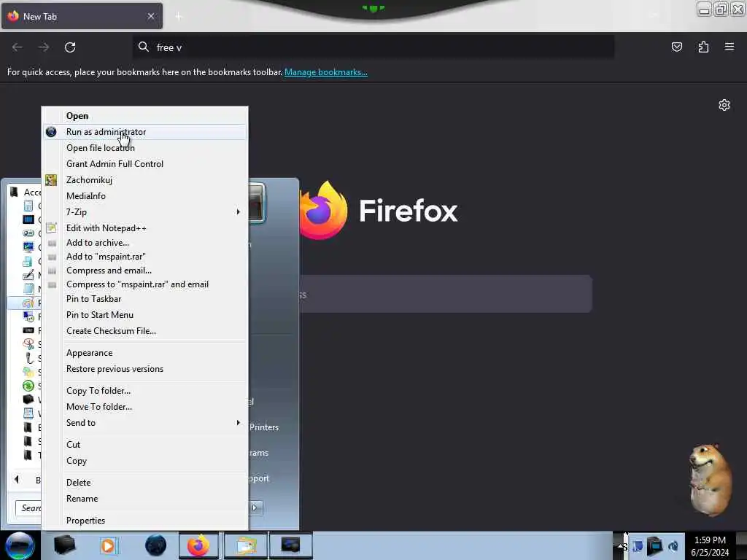
Task: Click the Firefox page search box
Action: [446, 295]
